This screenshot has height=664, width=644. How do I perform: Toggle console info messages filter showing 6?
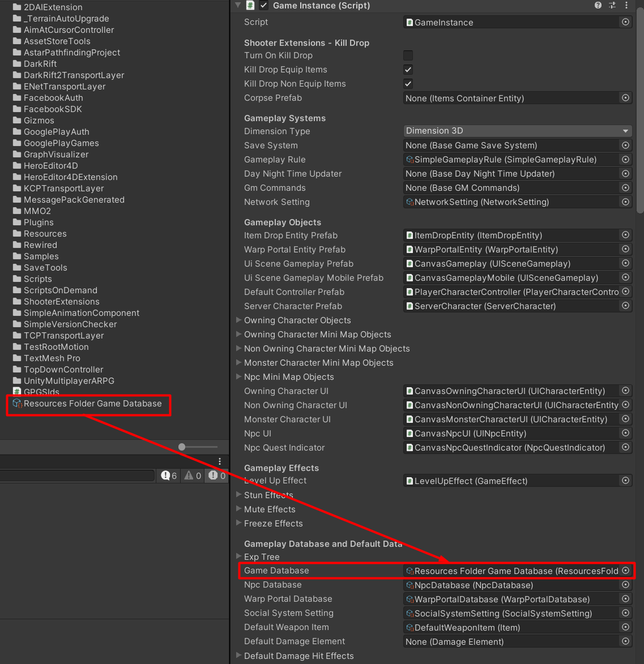click(169, 475)
